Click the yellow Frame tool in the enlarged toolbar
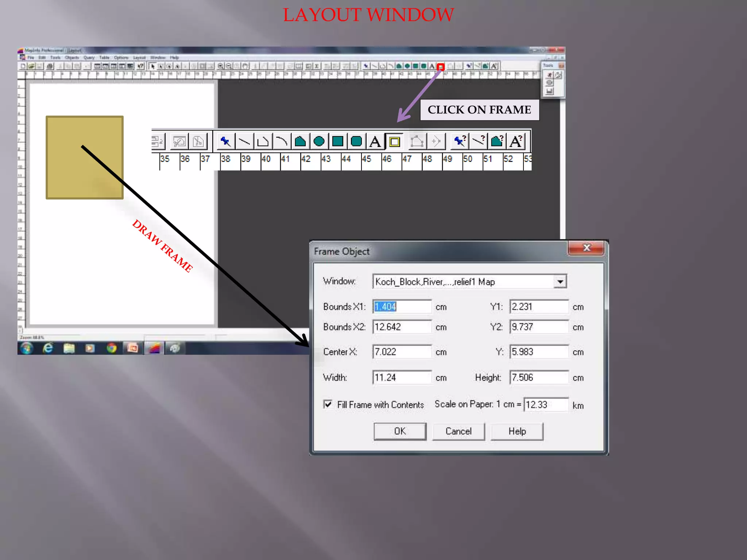 point(394,141)
